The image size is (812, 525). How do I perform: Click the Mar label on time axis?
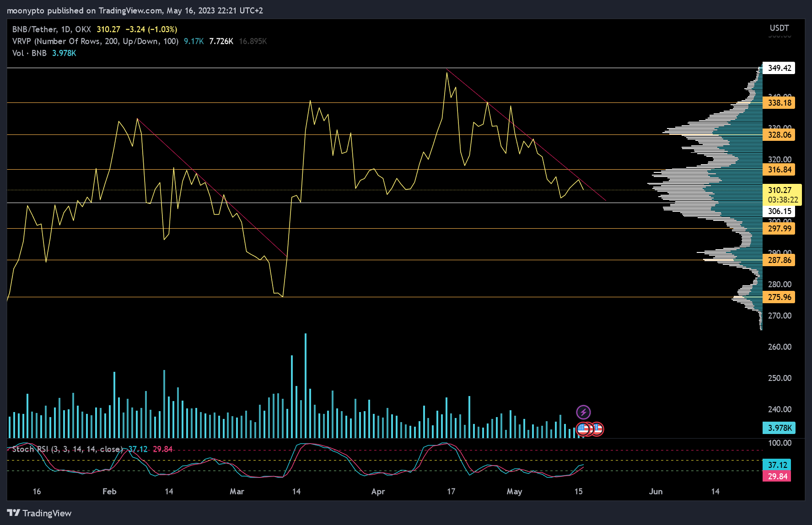(x=237, y=492)
